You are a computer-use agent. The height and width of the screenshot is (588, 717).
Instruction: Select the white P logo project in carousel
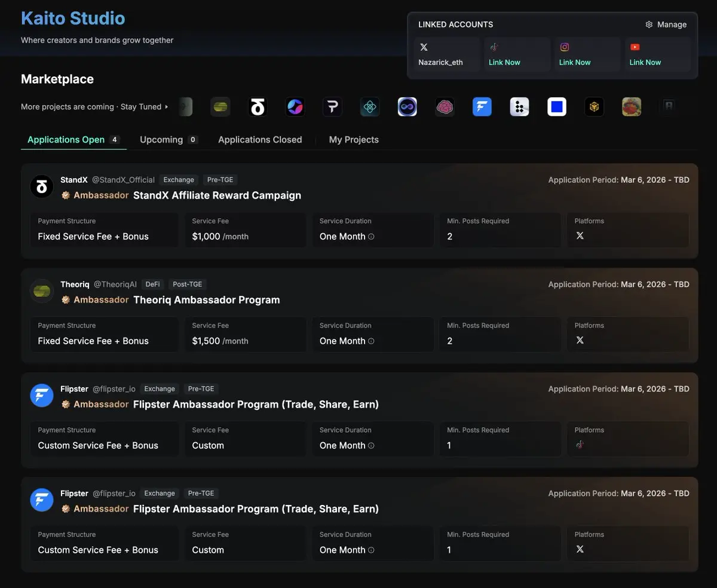coord(332,107)
